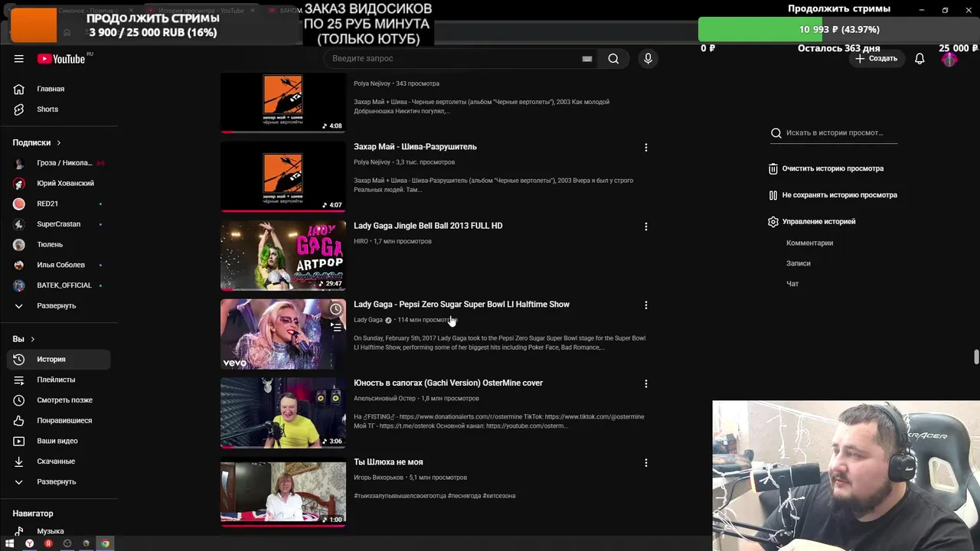Open options for Ты Шлюха не моя
Image resolution: width=980 pixels, height=551 pixels.
click(x=645, y=463)
